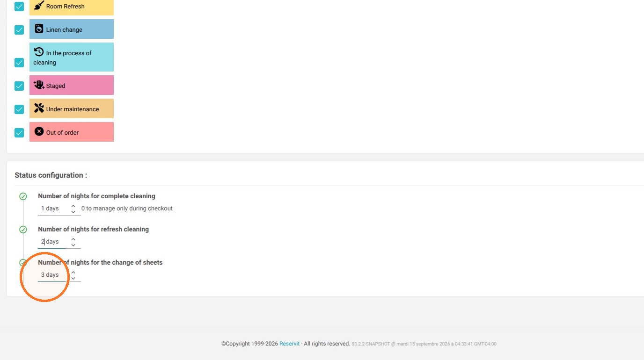This screenshot has height=360, width=644.
Task: Open the Reservit link in the footer
Action: pos(290,344)
